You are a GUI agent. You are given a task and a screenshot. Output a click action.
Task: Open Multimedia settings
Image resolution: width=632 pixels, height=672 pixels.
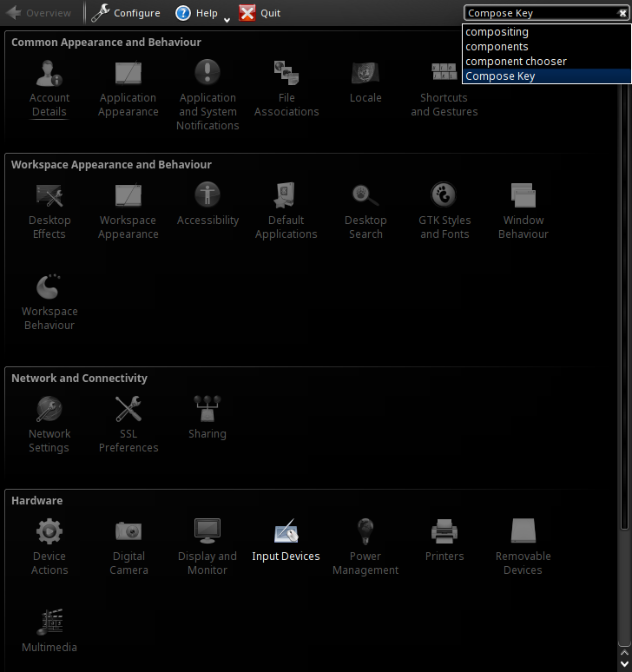click(49, 631)
